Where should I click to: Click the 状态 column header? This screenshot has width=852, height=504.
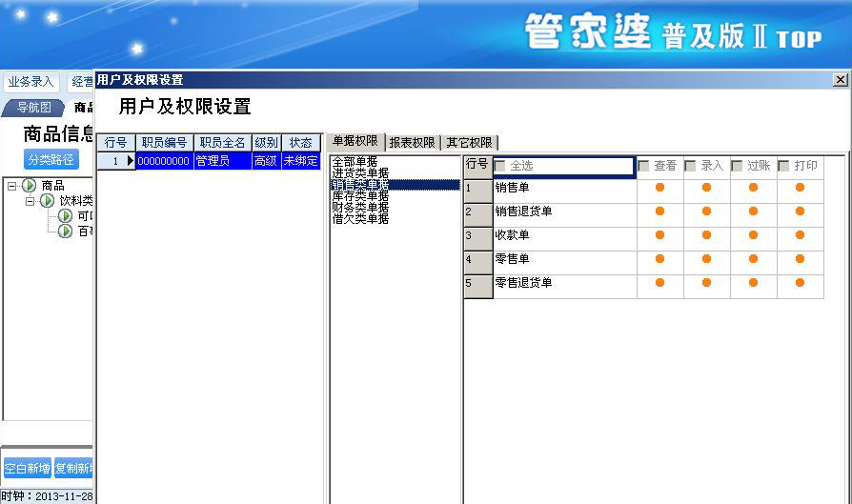coord(300,143)
